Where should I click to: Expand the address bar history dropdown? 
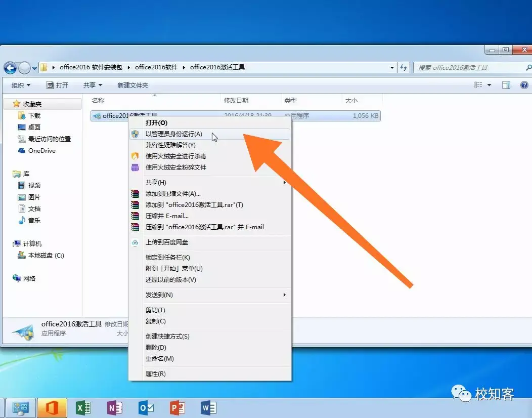[392, 68]
